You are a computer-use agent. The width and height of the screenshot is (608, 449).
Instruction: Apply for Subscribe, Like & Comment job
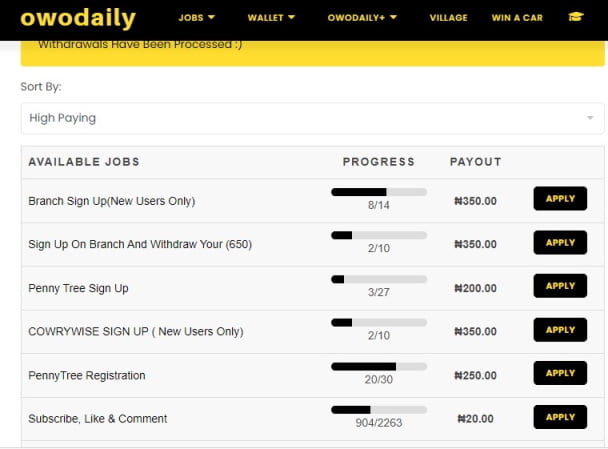pyautogui.click(x=560, y=417)
